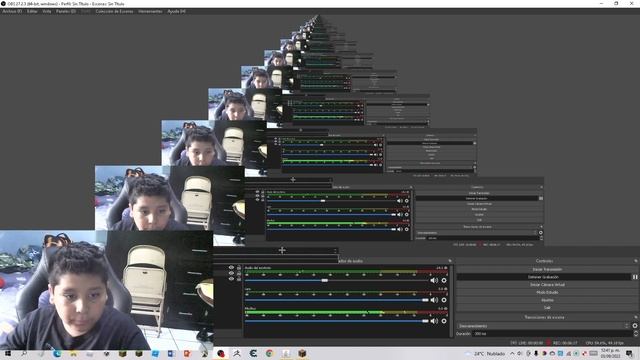Click Iniciar Transmisión button
The height and width of the screenshot is (360, 640).
pyautogui.click(x=547, y=269)
